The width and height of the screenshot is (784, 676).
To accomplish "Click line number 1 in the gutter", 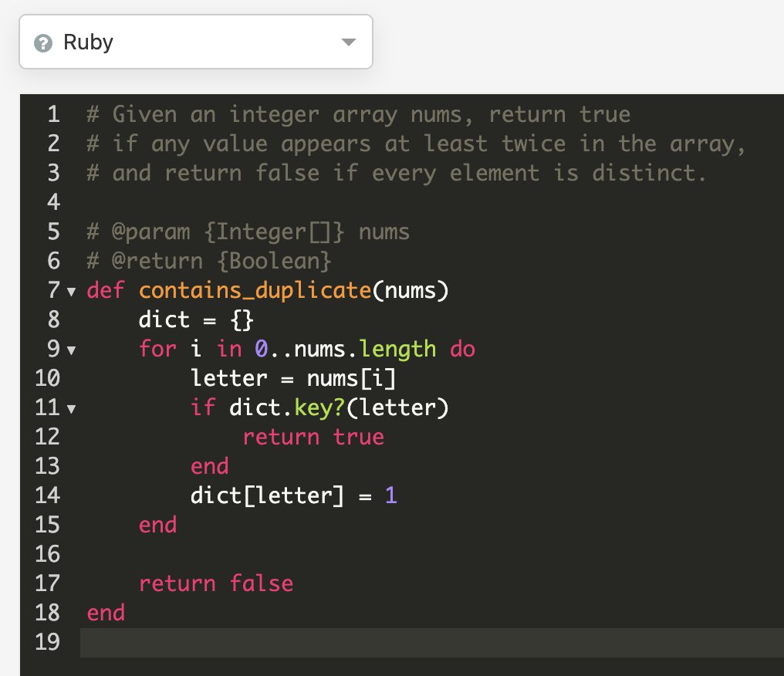I will [53, 114].
